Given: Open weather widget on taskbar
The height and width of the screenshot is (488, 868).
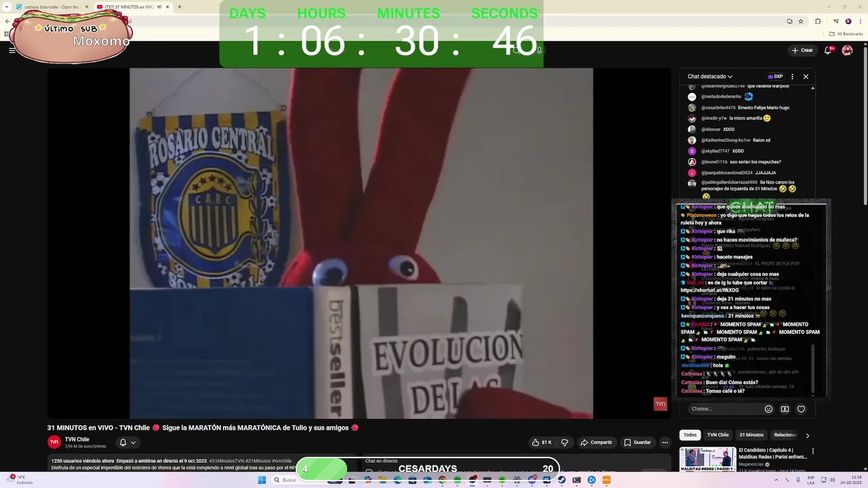Looking at the screenshot, I should [19, 480].
